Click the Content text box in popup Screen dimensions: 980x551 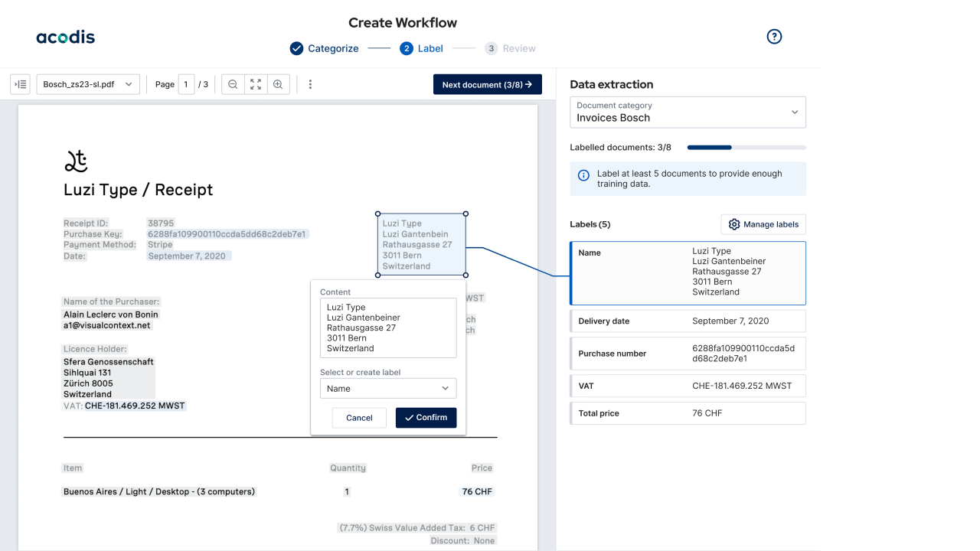coord(388,328)
